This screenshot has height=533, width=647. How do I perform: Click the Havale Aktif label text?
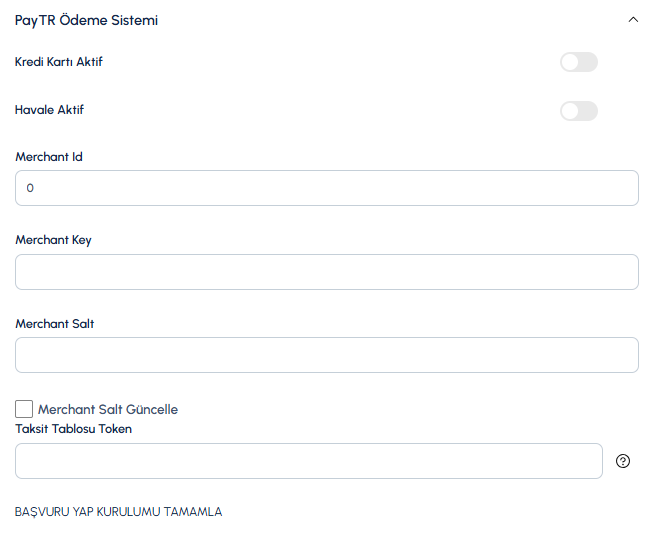click(49, 110)
